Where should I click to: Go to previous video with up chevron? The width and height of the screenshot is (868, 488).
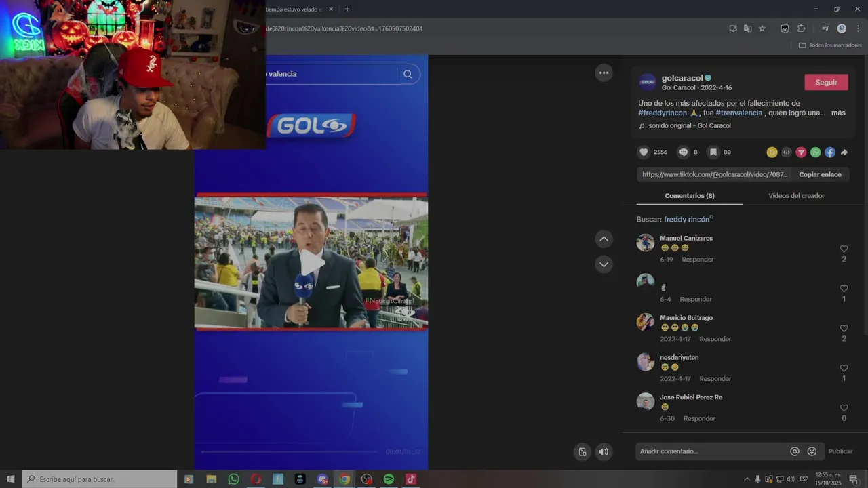pos(604,239)
